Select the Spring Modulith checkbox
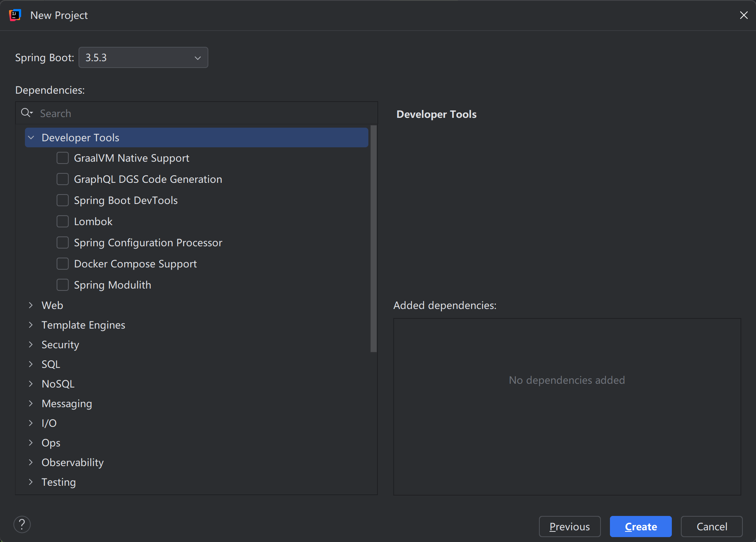 [63, 285]
